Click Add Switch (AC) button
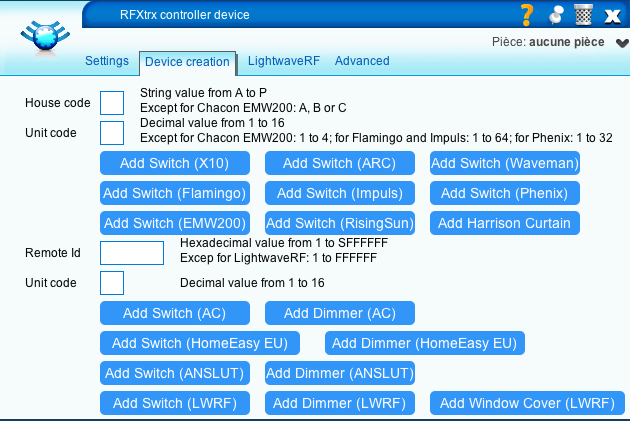 175,313
